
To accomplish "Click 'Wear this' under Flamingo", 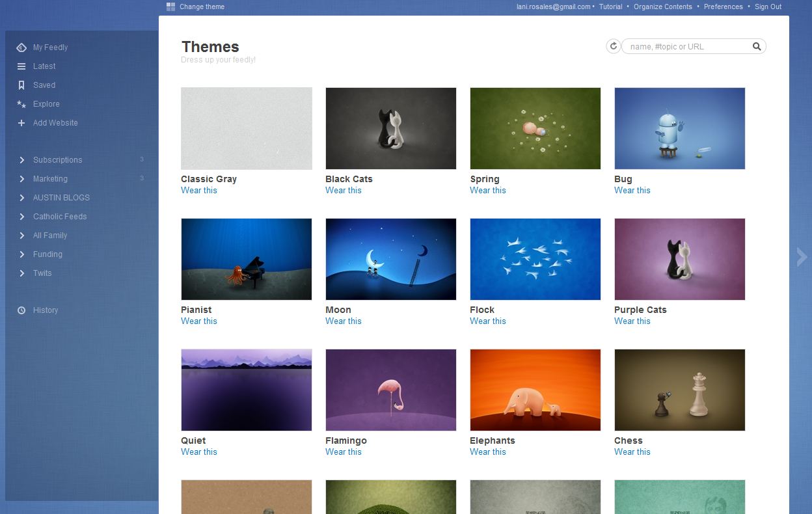I will [x=344, y=452].
